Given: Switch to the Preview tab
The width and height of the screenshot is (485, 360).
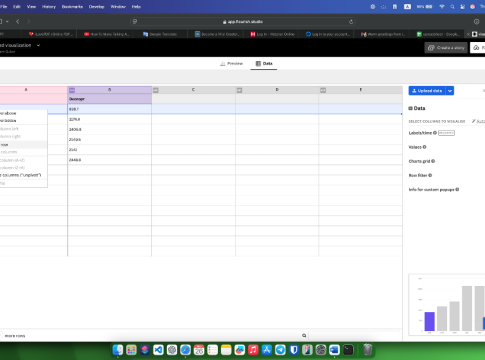Looking at the screenshot, I should coord(231,63).
